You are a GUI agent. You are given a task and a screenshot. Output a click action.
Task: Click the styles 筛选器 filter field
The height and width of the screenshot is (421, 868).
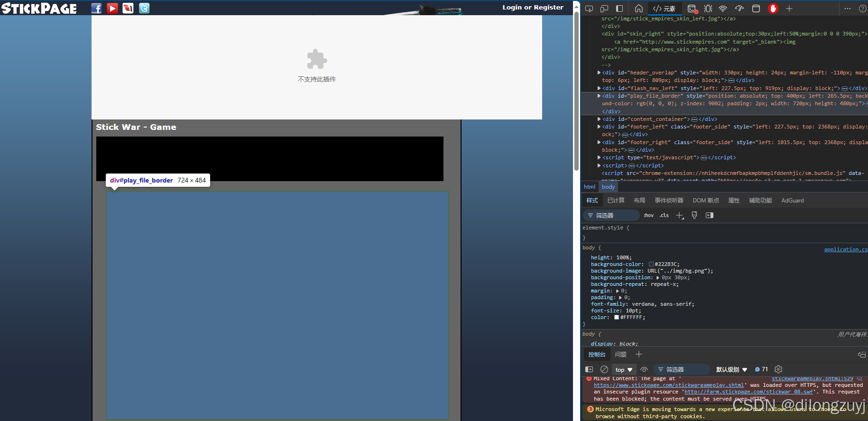pos(611,215)
